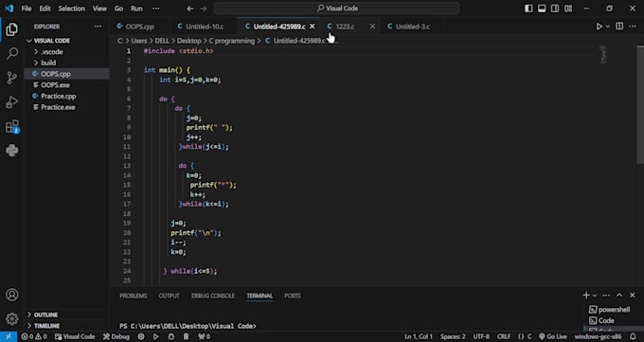Open run options dropdown beside play button
The width and height of the screenshot is (644, 342).
[608, 27]
